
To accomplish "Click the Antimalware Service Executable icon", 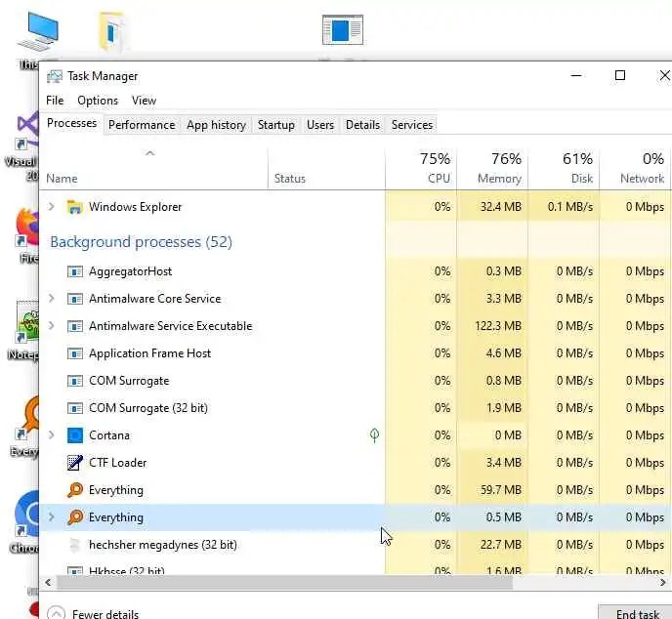I will (x=75, y=326).
